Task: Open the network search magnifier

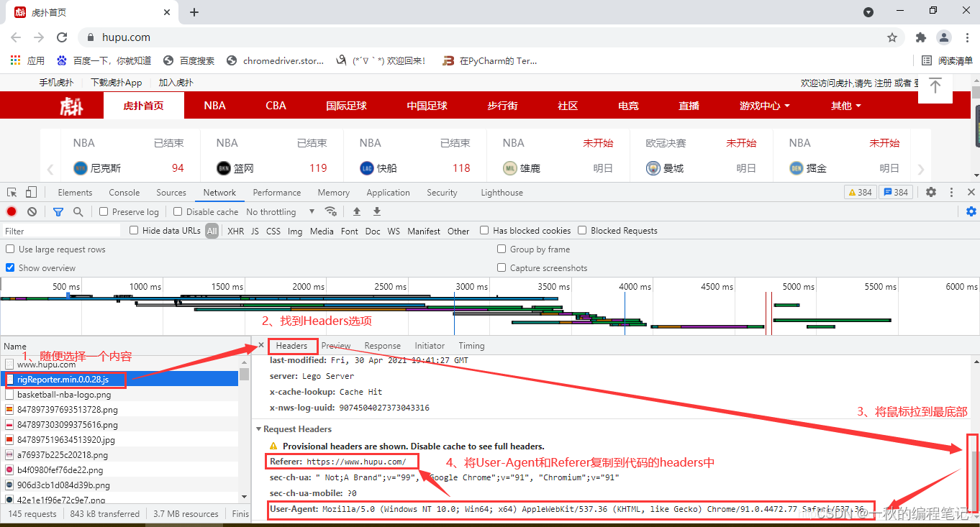Action: pyautogui.click(x=78, y=211)
